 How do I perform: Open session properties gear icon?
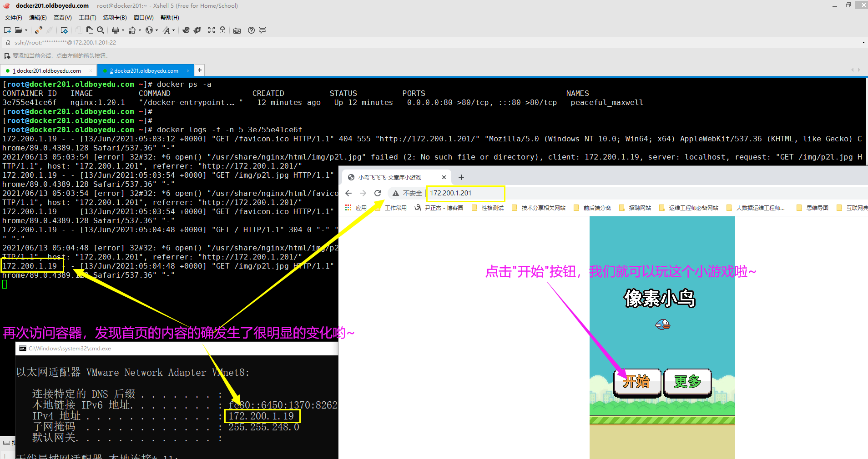coord(64,30)
